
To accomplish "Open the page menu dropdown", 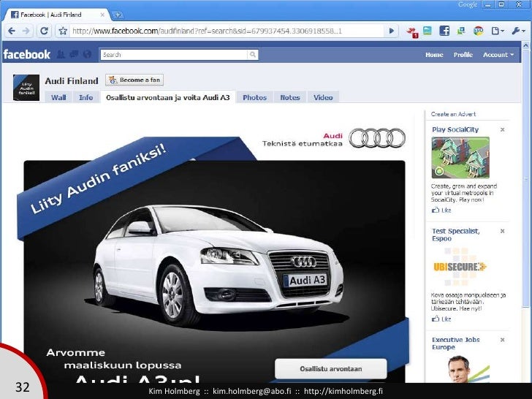I will 498,31.
